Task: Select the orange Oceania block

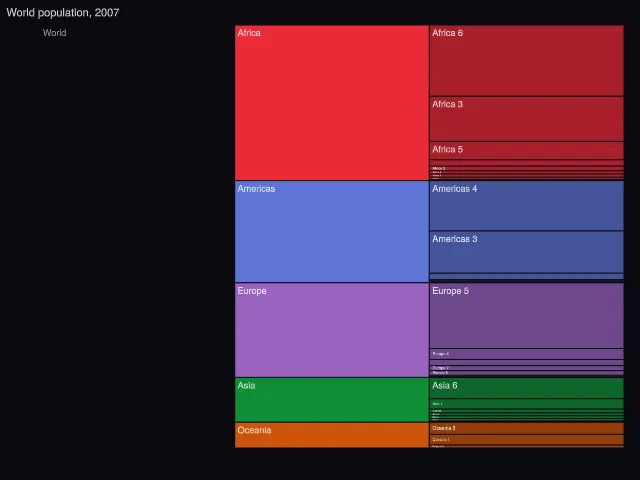Action: 332,435
